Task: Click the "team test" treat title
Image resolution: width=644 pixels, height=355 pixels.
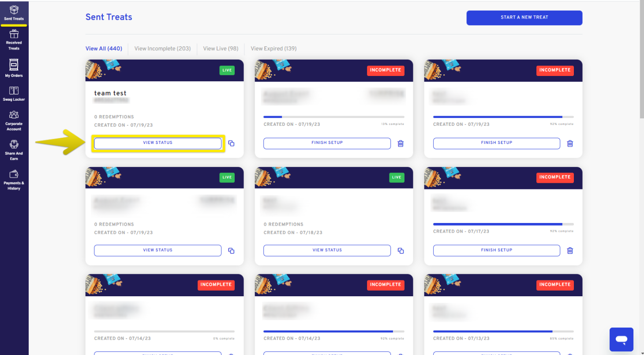Action: [110, 93]
